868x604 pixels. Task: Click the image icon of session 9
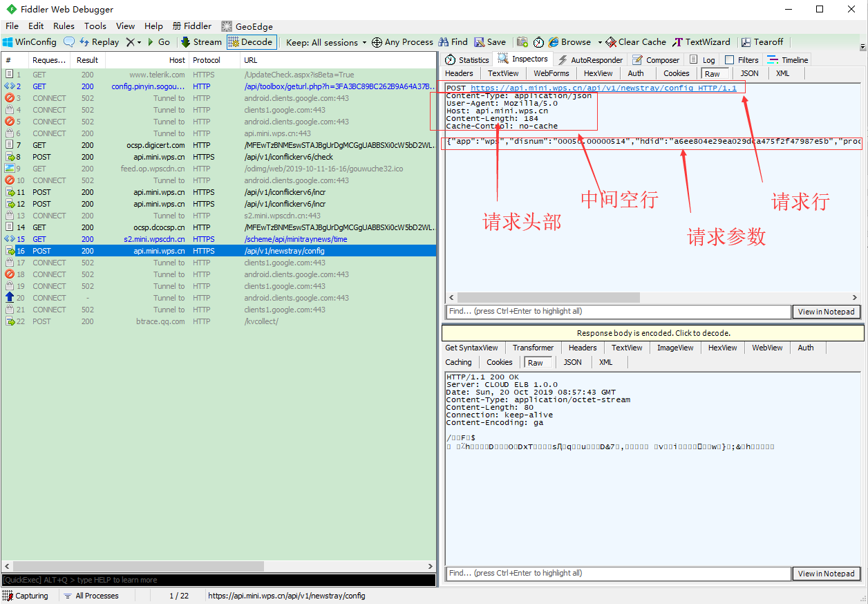(10, 169)
